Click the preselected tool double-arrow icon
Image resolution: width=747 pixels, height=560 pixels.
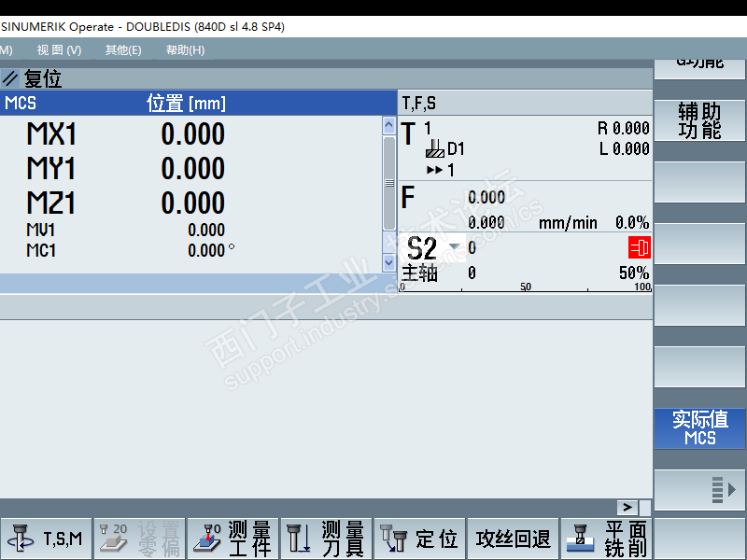pos(434,170)
